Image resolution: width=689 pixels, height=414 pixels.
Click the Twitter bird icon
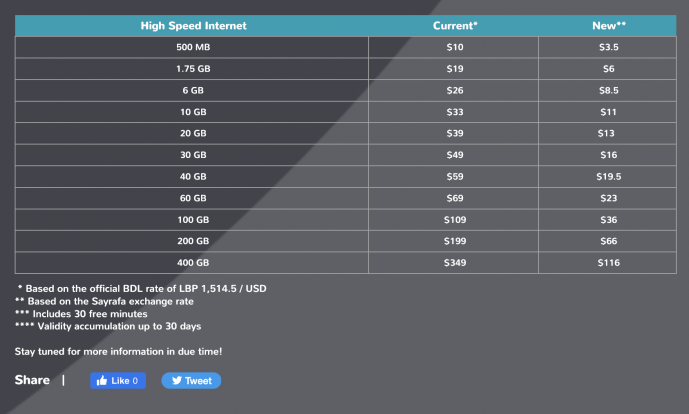click(x=177, y=381)
